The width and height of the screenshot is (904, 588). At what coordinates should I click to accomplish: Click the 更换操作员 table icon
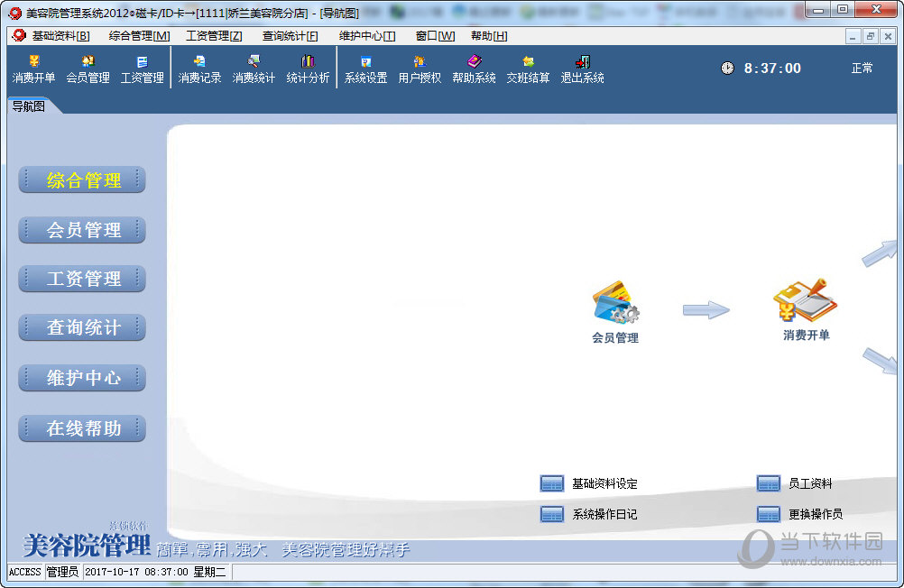769,514
